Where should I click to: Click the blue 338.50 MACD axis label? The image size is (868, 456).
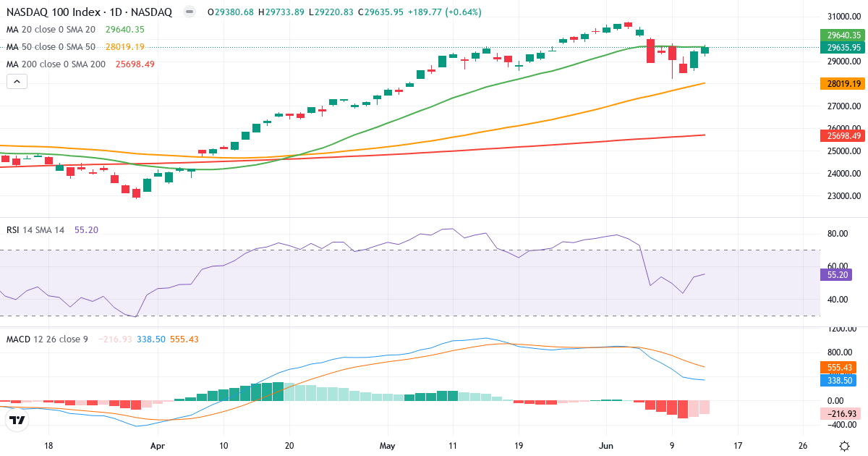click(x=839, y=380)
